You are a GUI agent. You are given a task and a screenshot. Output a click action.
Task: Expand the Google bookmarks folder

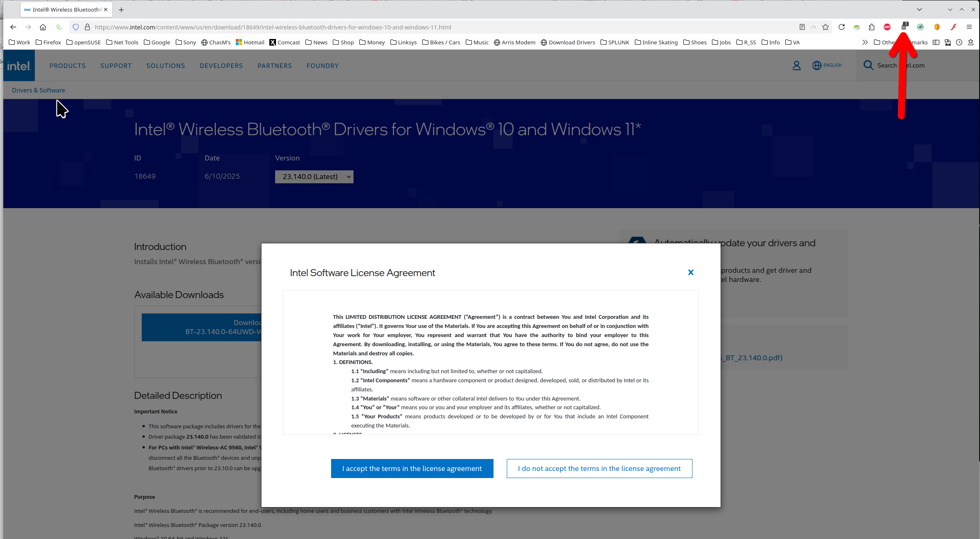coord(157,42)
